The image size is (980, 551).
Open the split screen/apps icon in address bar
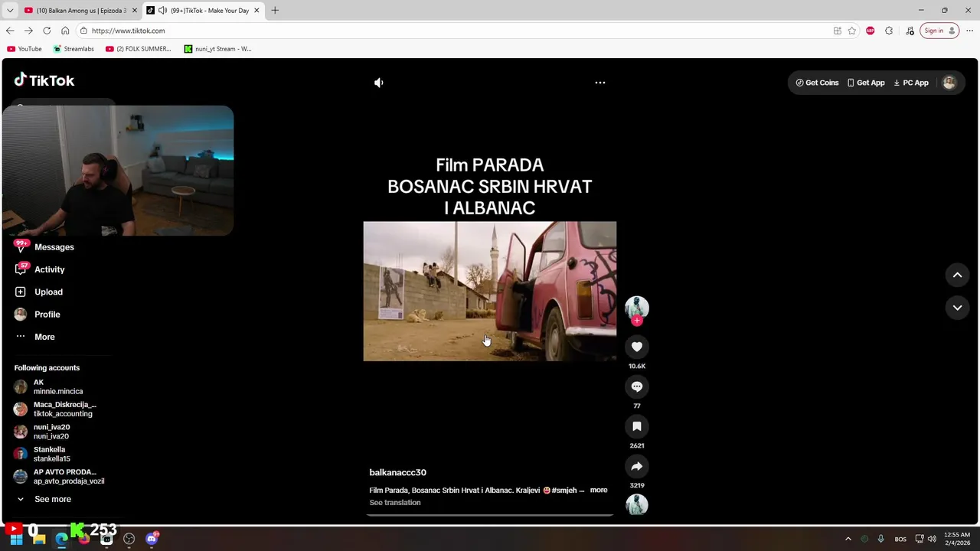tap(838, 31)
